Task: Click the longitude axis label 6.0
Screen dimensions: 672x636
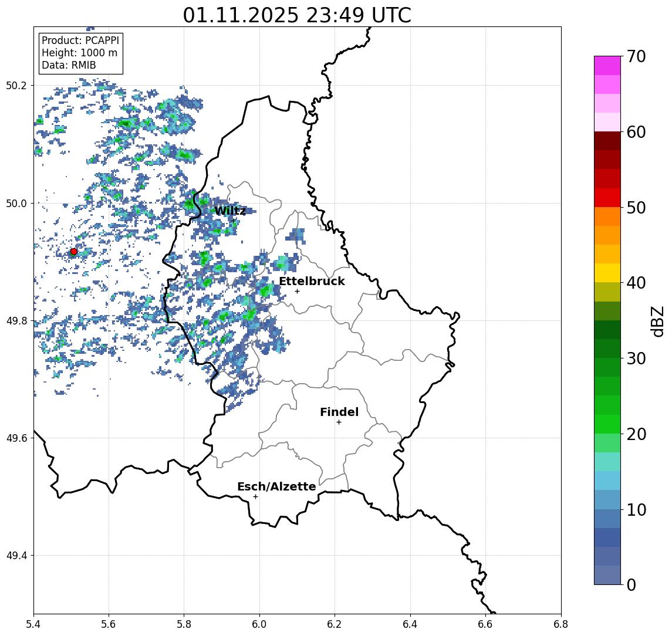Action: [x=259, y=624]
